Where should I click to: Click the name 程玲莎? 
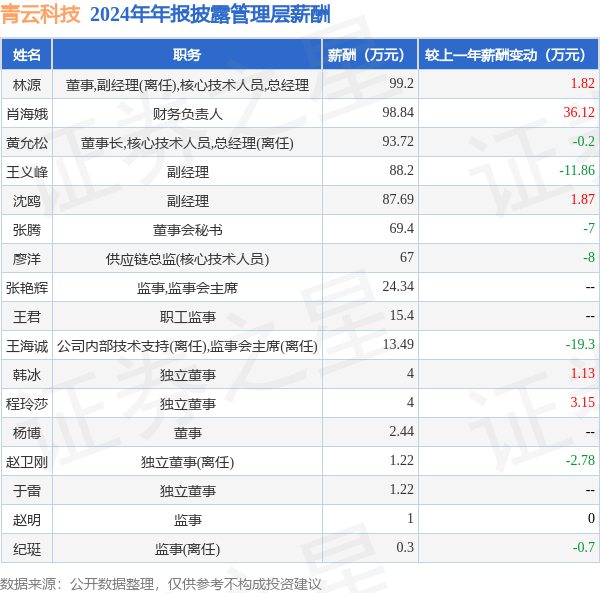tap(27, 404)
